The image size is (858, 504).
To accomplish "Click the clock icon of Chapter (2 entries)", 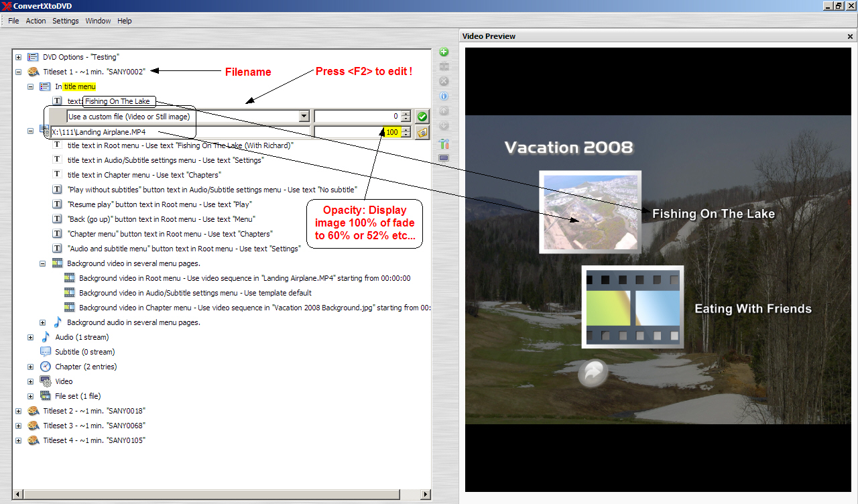I will [46, 367].
